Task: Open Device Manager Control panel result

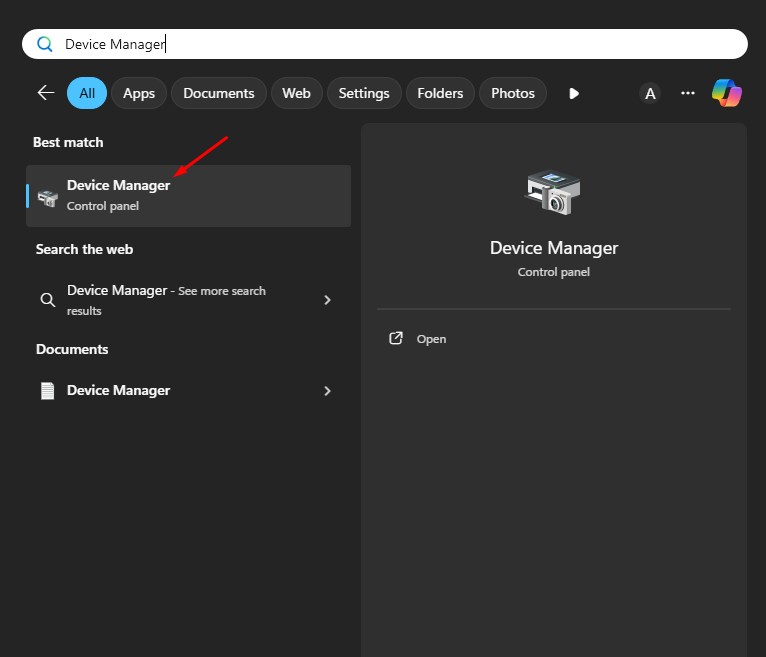Action: [x=190, y=196]
